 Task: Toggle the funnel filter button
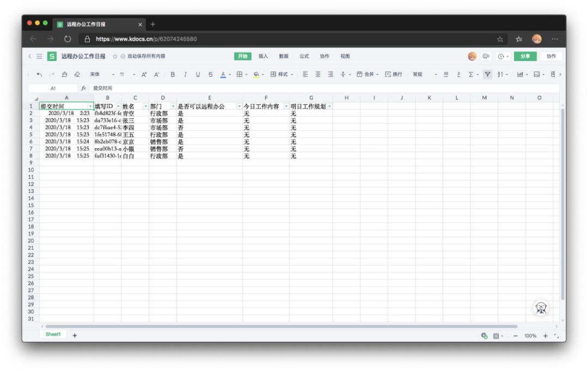coord(487,74)
